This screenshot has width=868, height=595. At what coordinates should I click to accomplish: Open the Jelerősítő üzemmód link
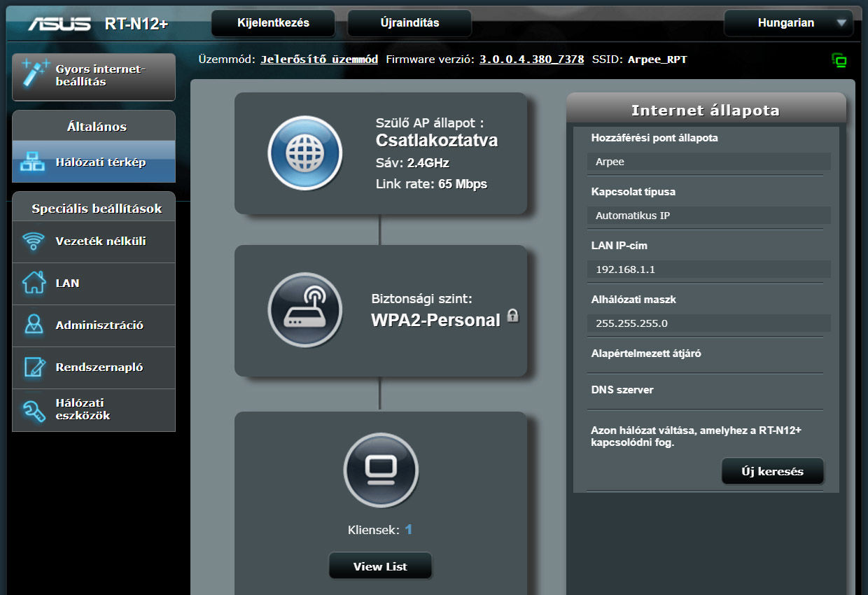click(319, 59)
